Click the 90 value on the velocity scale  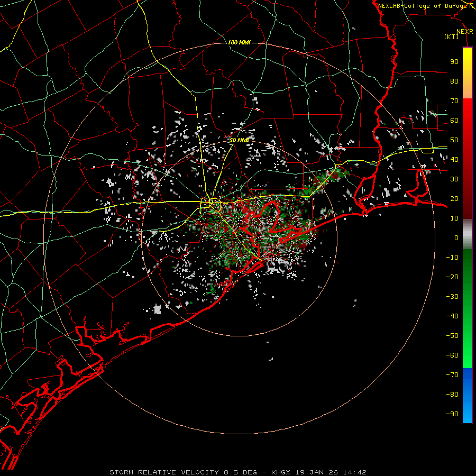click(454, 62)
